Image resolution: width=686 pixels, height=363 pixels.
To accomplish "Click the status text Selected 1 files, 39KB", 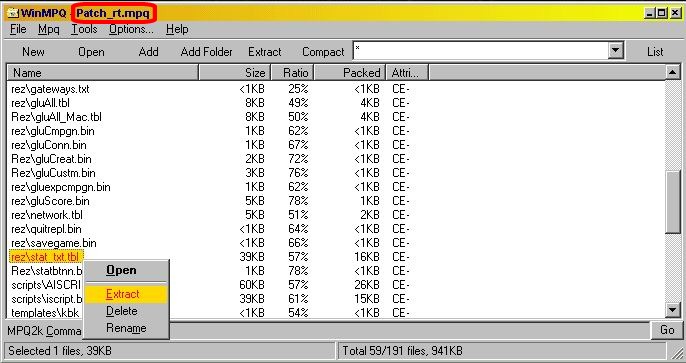I will point(60,351).
